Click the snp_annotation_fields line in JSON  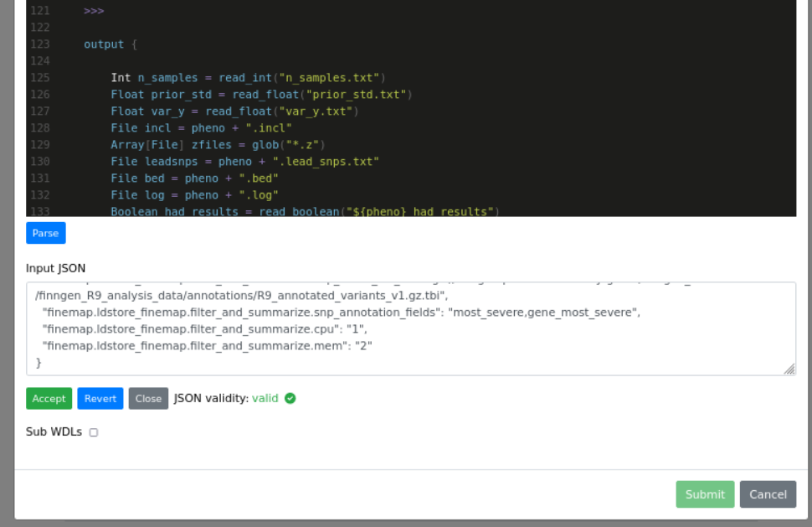coord(335,313)
